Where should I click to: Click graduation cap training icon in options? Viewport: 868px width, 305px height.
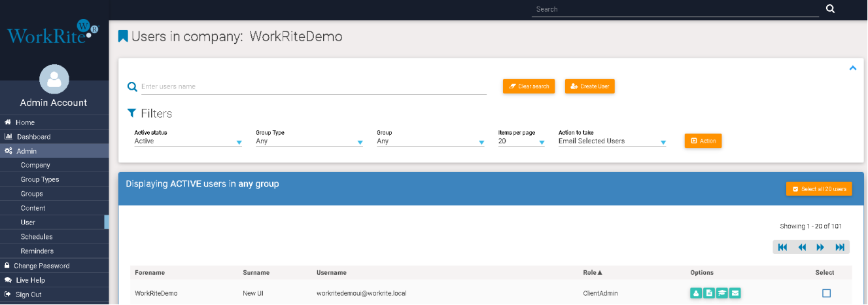[x=722, y=293]
